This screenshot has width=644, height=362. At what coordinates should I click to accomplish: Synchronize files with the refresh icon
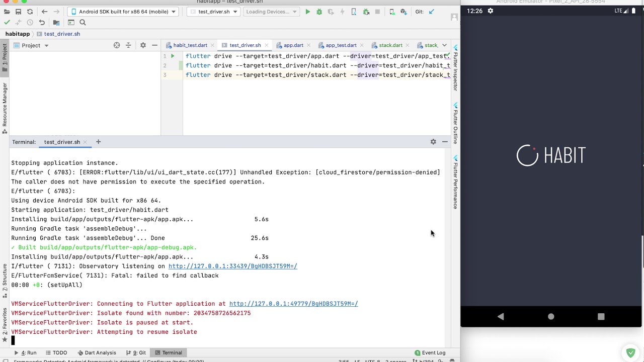point(30,12)
